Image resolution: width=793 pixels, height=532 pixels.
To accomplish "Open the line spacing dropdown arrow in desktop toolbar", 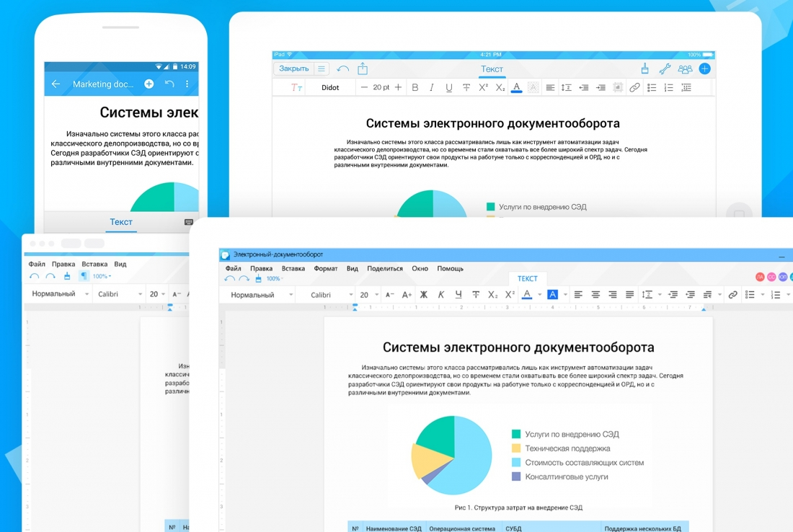I will [x=660, y=295].
